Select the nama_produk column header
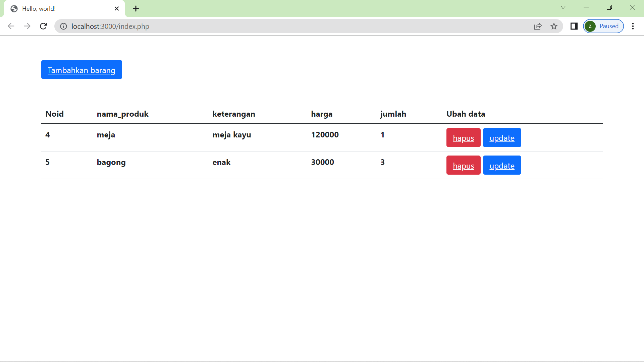The height and width of the screenshot is (362, 644). coord(122,114)
